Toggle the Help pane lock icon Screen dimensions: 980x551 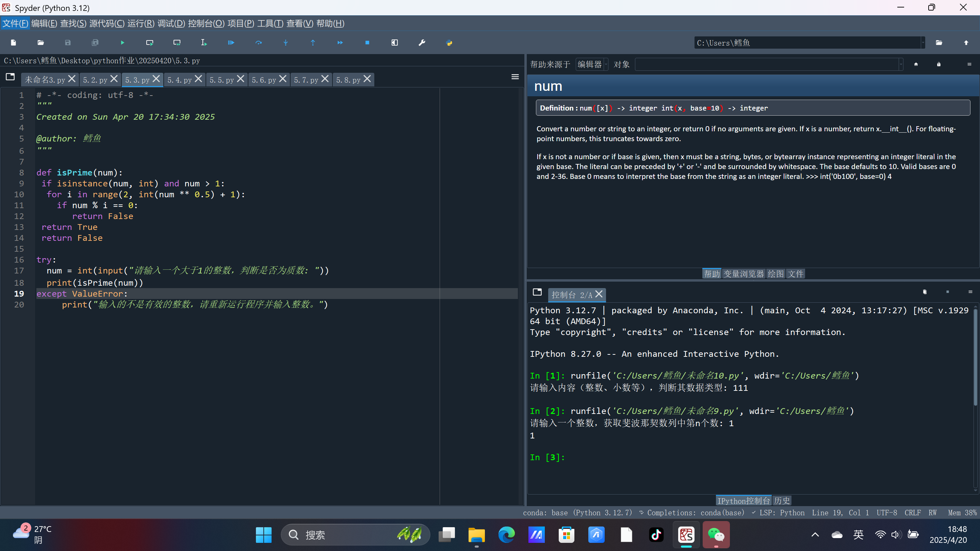tap(938, 64)
